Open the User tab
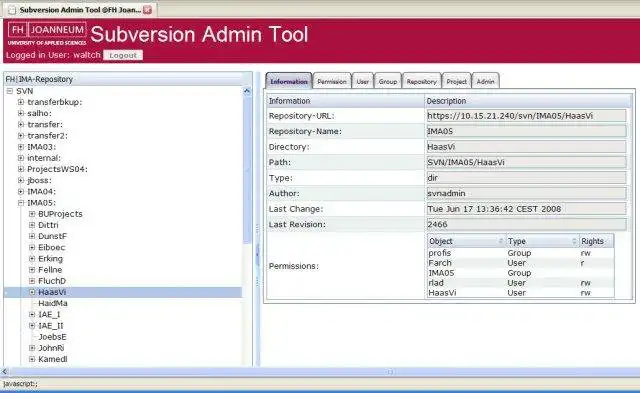 click(x=362, y=81)
